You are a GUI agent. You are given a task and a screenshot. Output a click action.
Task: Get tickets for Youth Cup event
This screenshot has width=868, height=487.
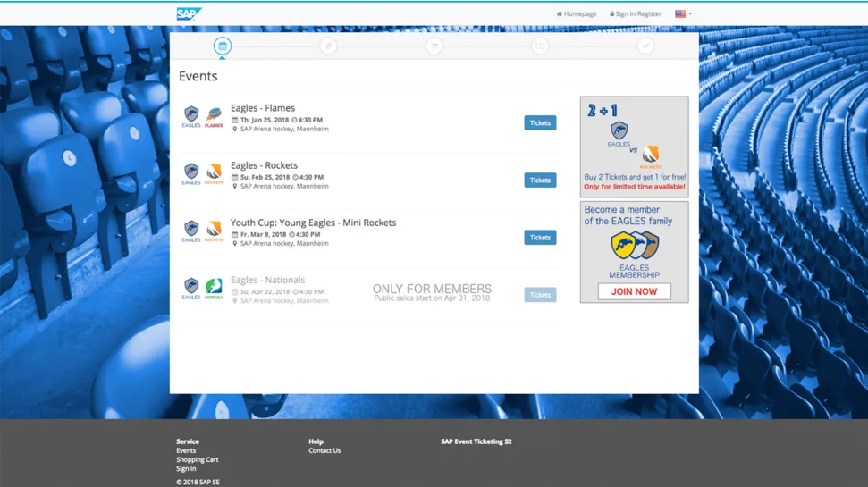pos(540,238)
